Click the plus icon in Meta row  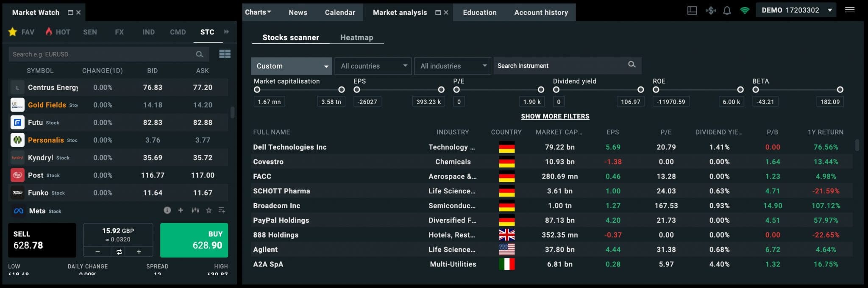[x=181, y=210]
